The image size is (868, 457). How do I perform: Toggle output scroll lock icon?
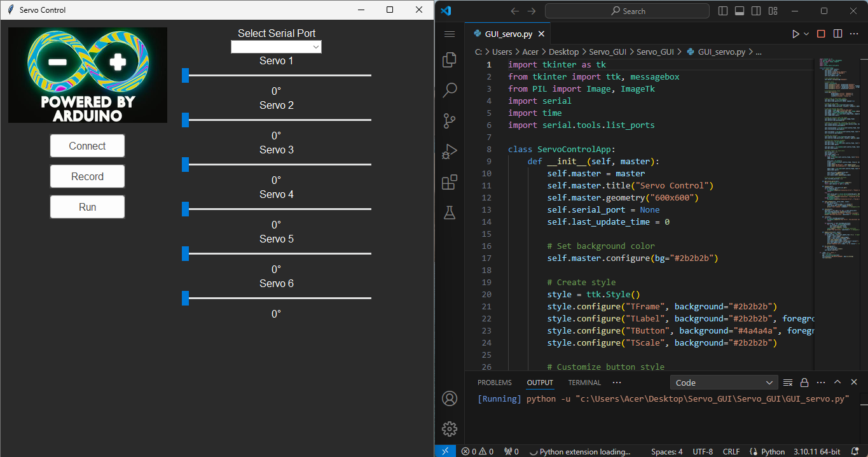pyautogui.click(x=804, y=383)
